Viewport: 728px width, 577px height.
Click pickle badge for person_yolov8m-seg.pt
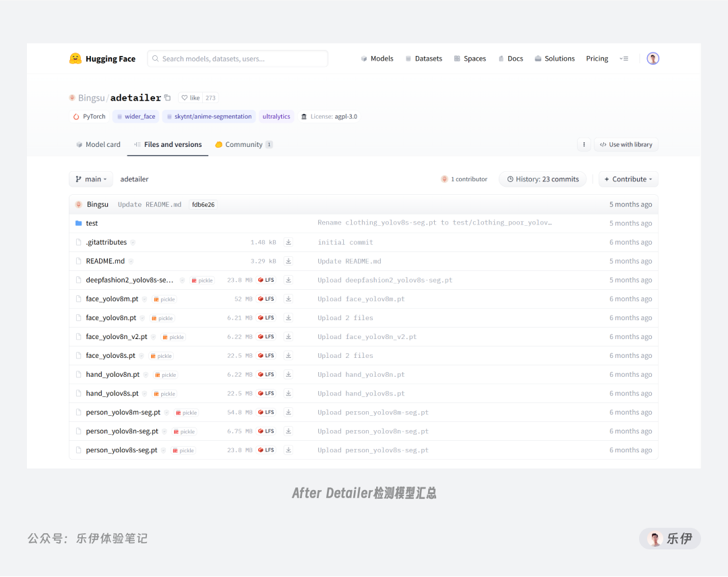(x=186, y=413)
